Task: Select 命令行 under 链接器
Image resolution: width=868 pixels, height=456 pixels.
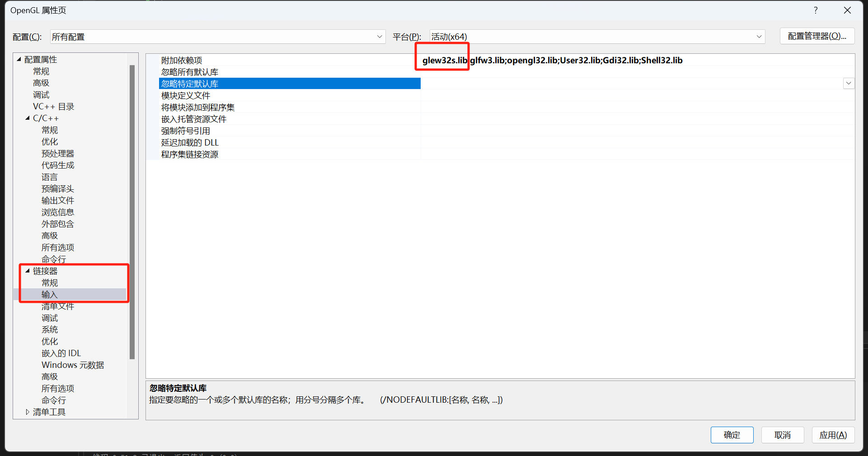Action: click(54, 400)
